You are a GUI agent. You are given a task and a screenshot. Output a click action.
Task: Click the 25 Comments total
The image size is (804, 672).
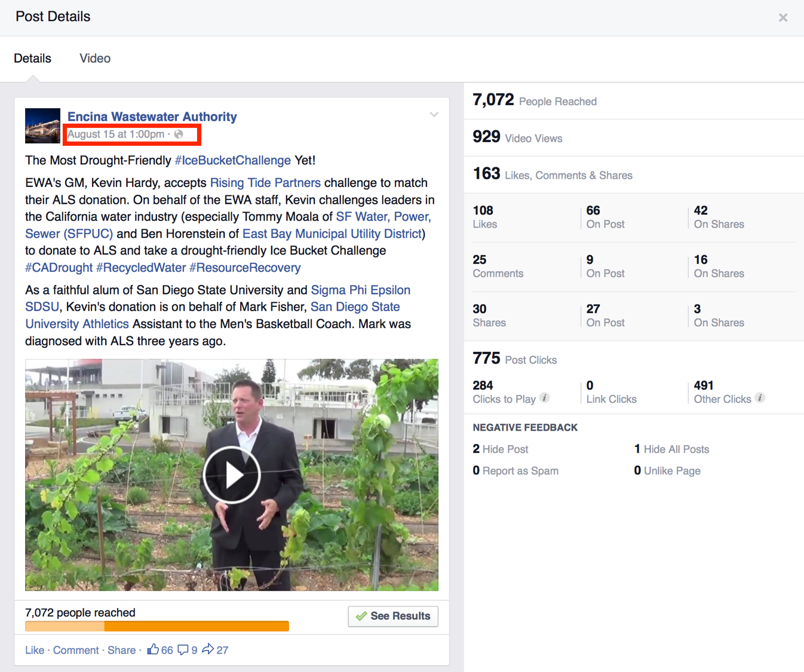(x=498, y=266)
